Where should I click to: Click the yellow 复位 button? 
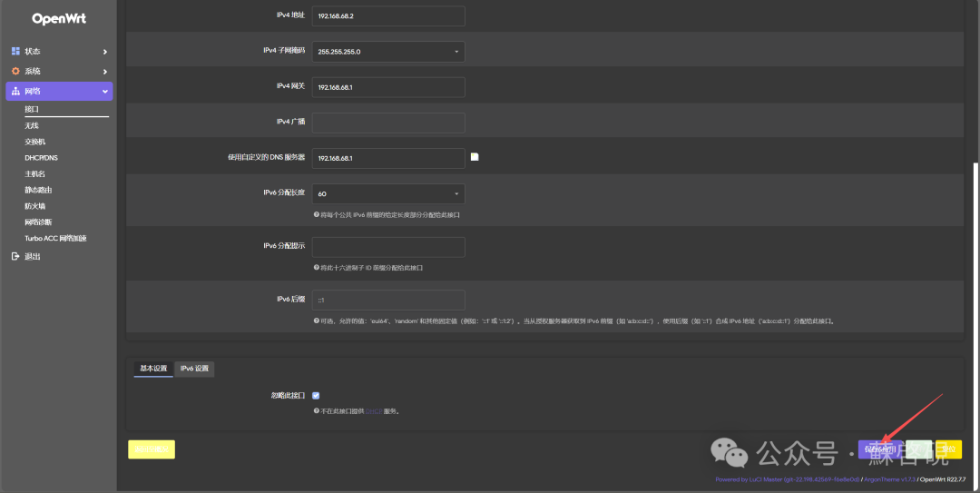[949, 449]
